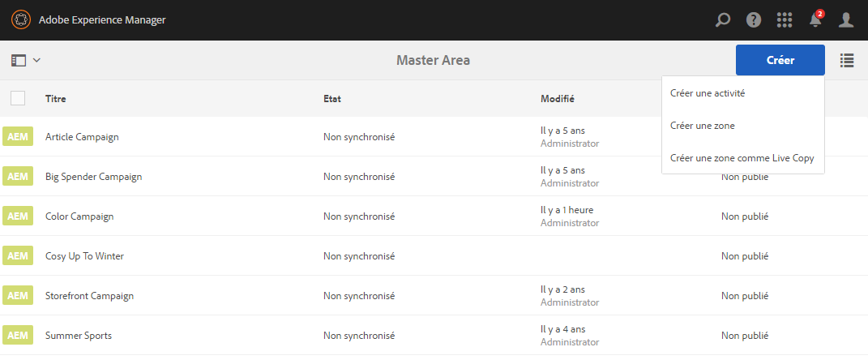Image resolution: width=868 pixels, height=360 pixels.
Task: Click Administrator under Storefront Campaign date
Action: [x=570, y=302]
